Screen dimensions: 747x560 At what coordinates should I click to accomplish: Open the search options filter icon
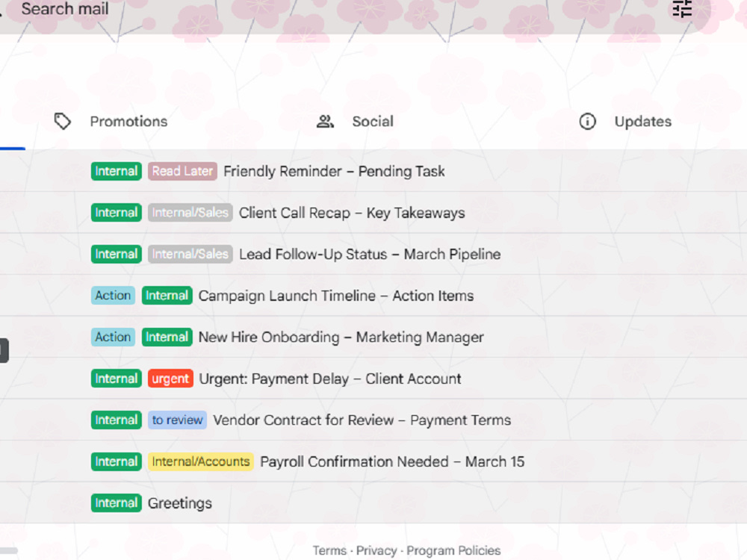(x=682, y=8)
